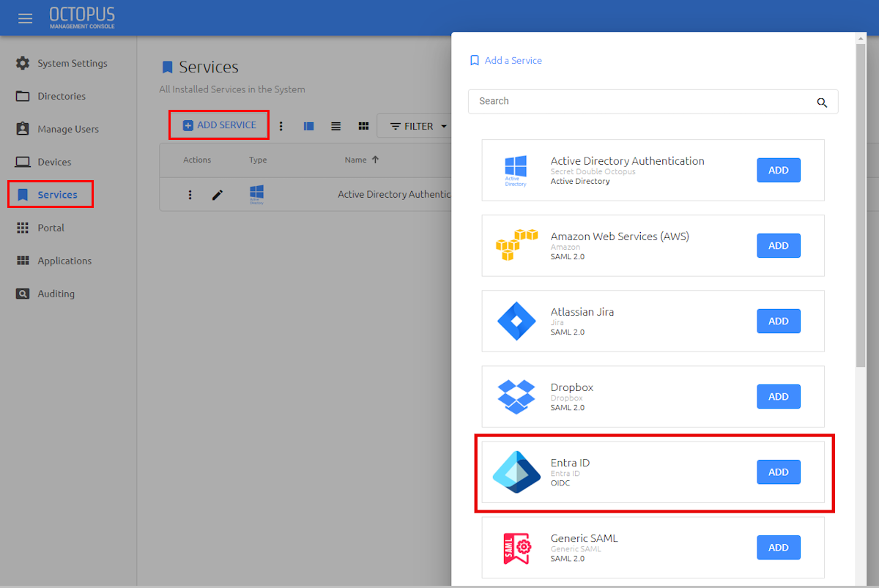Sort by the Name column header

tap(355, 160)
